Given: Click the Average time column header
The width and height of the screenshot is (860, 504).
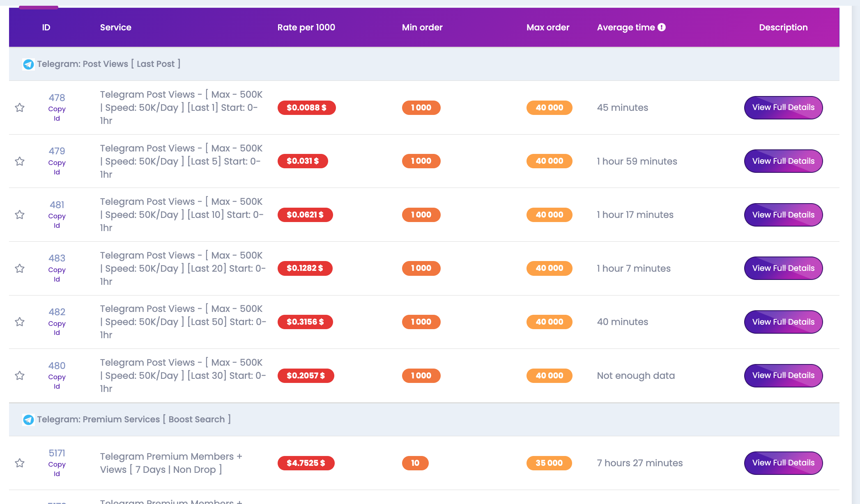Looking at the screenshot, I should (x=626, y=27).
